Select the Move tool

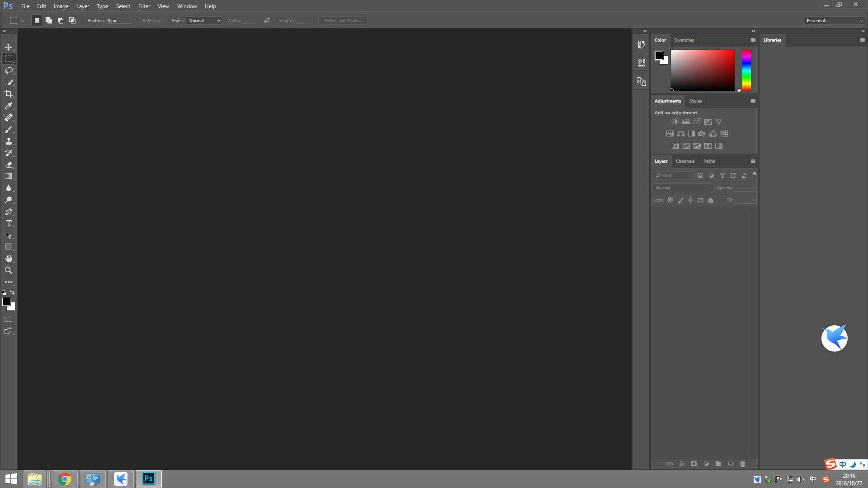click(9, 47)
